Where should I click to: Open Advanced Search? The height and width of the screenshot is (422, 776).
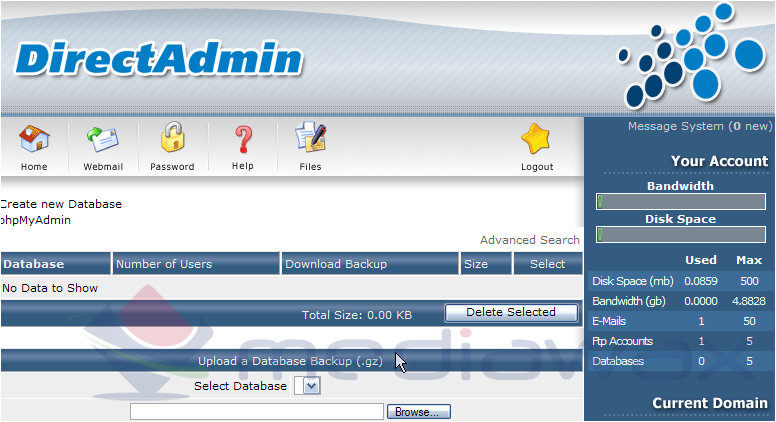(x=530, y=240)
